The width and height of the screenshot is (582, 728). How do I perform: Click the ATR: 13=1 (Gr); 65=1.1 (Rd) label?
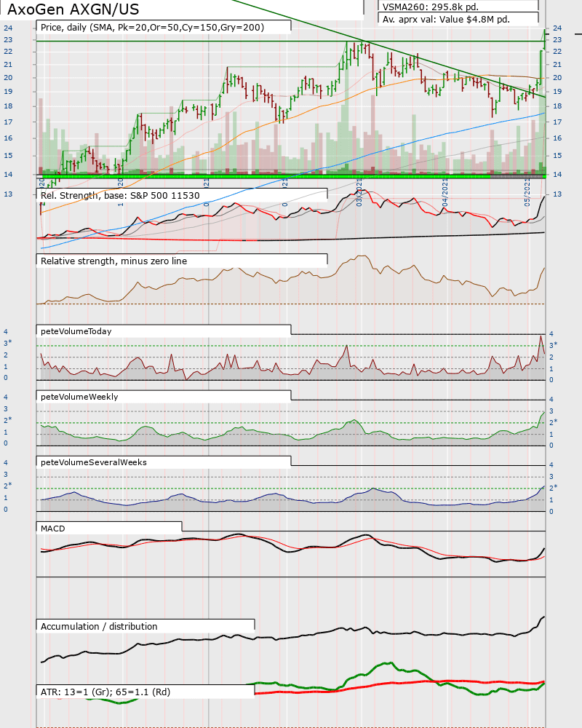105,692
